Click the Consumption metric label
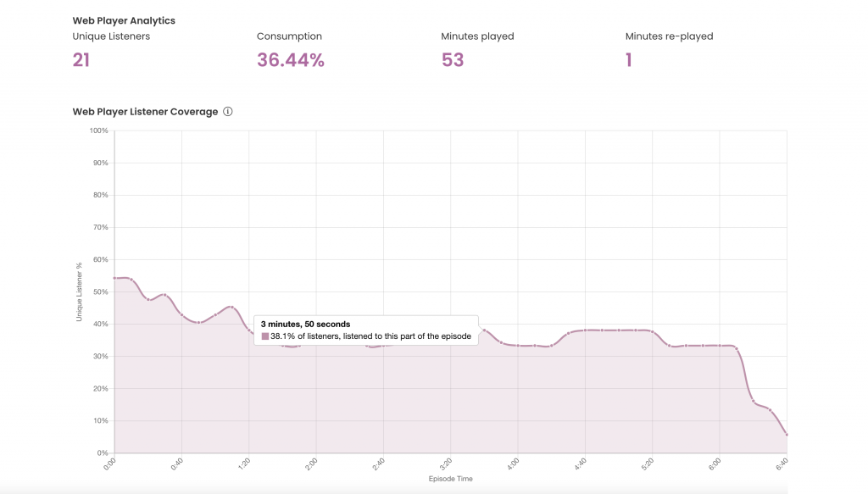Screen dimensions: 868x494 click(290, 36)
